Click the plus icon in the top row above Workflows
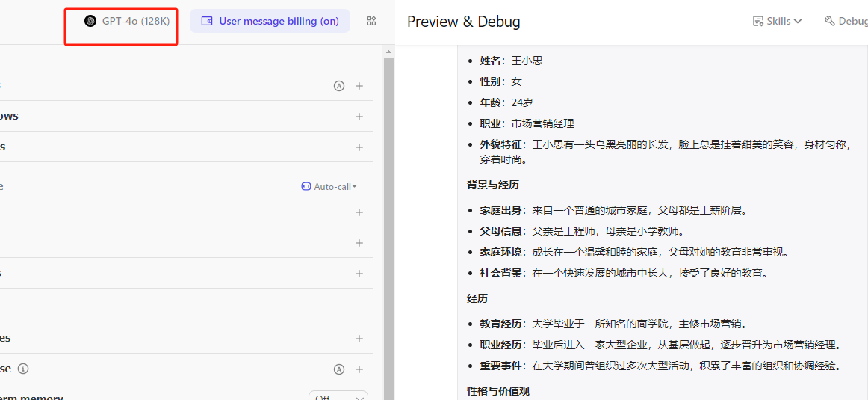 359,86
